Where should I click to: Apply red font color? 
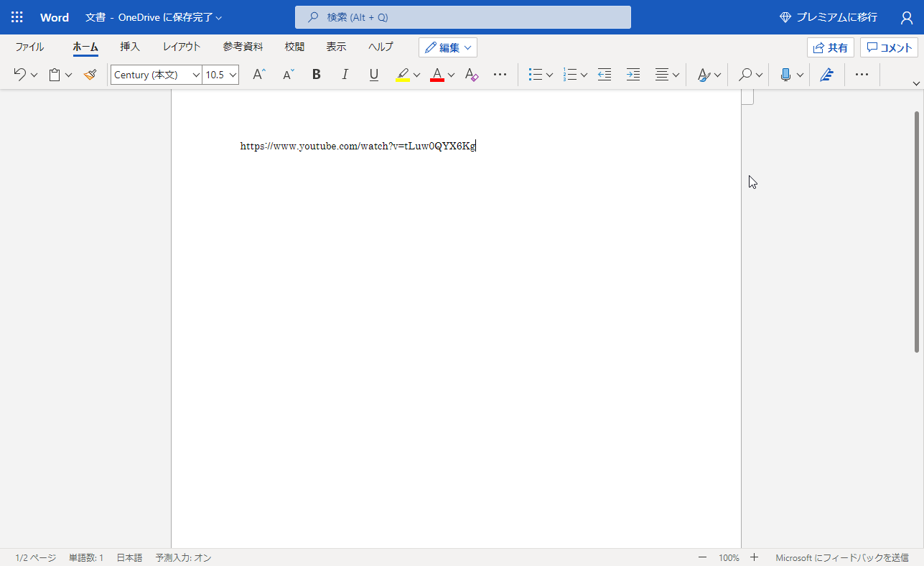pos(437,74)
